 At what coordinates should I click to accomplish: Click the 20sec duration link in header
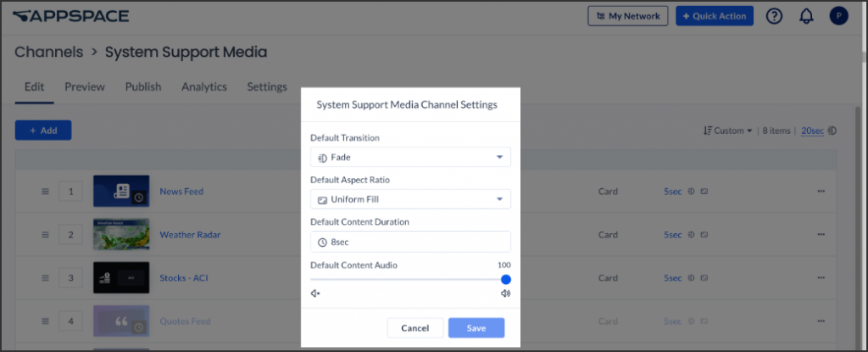[x=813, y=131]
